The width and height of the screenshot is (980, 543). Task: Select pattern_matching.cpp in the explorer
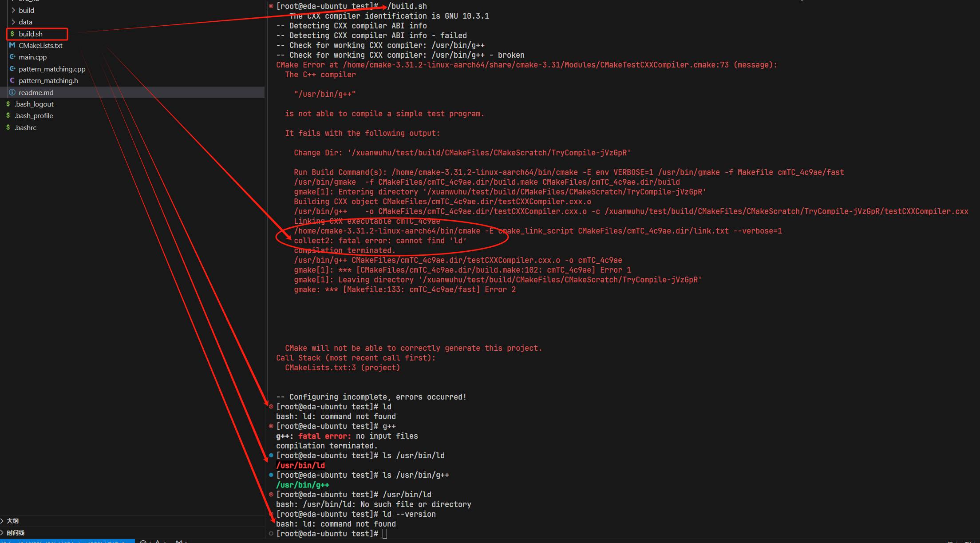click(x=52, y=69)
